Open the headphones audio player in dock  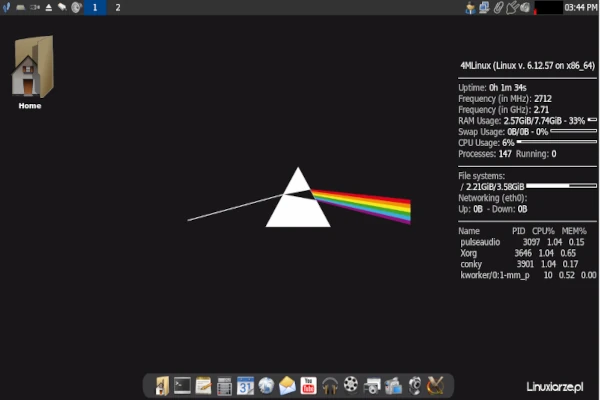330,385
